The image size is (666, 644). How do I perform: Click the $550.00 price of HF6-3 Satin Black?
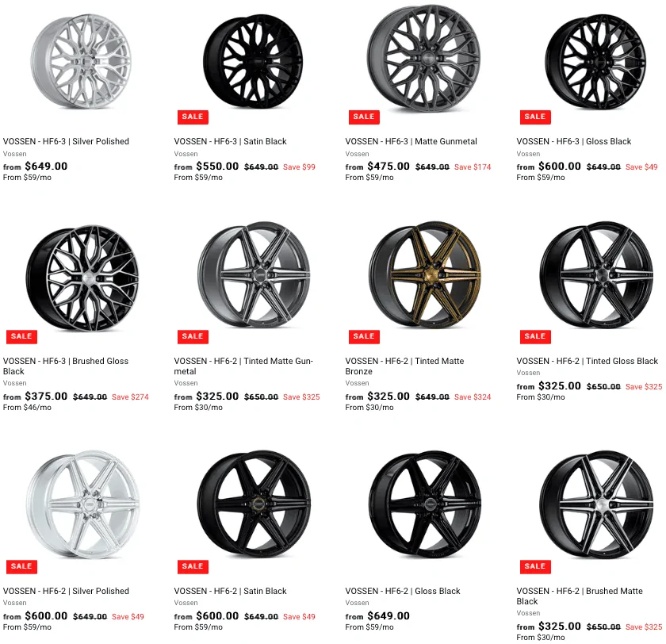click(x=217, y=166)
